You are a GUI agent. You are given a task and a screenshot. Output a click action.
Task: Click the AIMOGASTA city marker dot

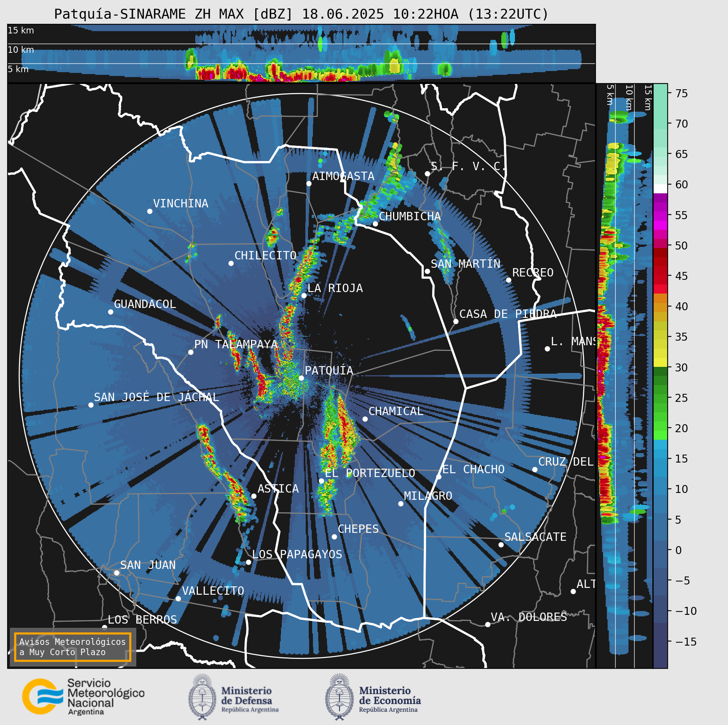309,183
